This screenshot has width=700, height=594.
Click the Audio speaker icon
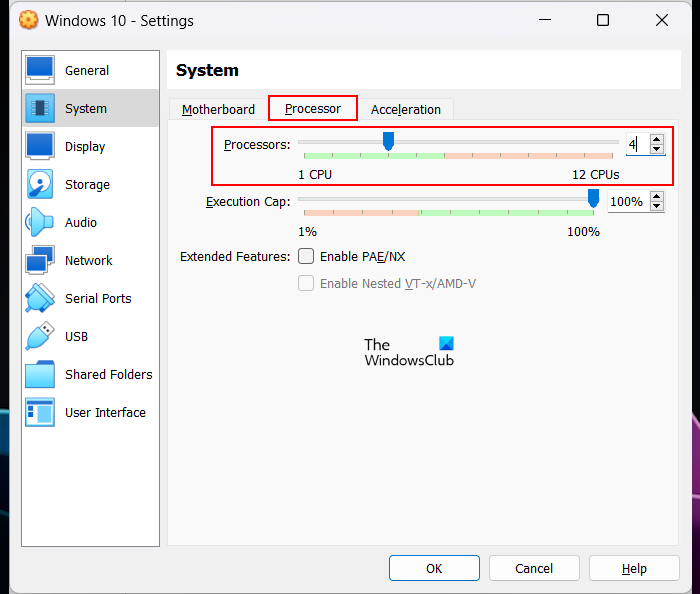click(x=40, y=222)
